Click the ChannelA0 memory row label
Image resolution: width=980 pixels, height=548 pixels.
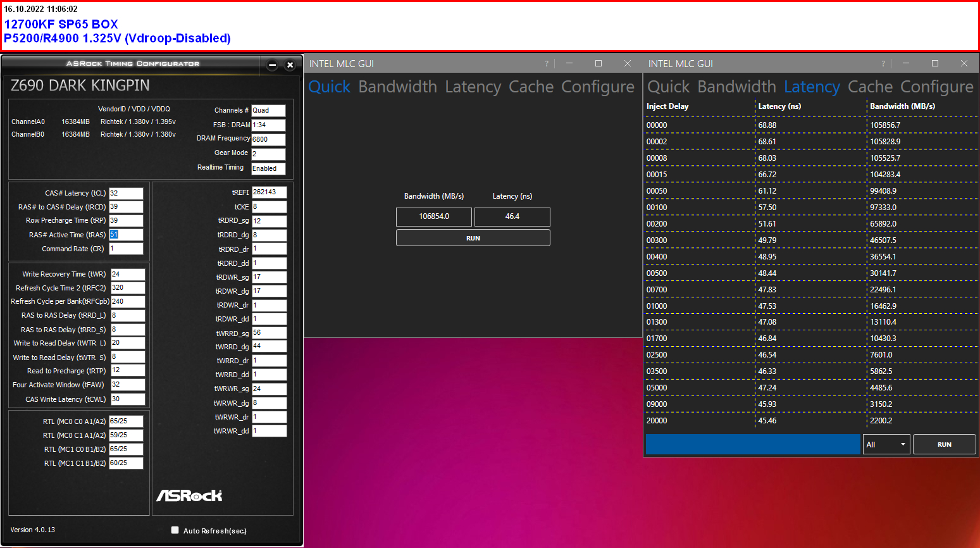click(28, 121)
